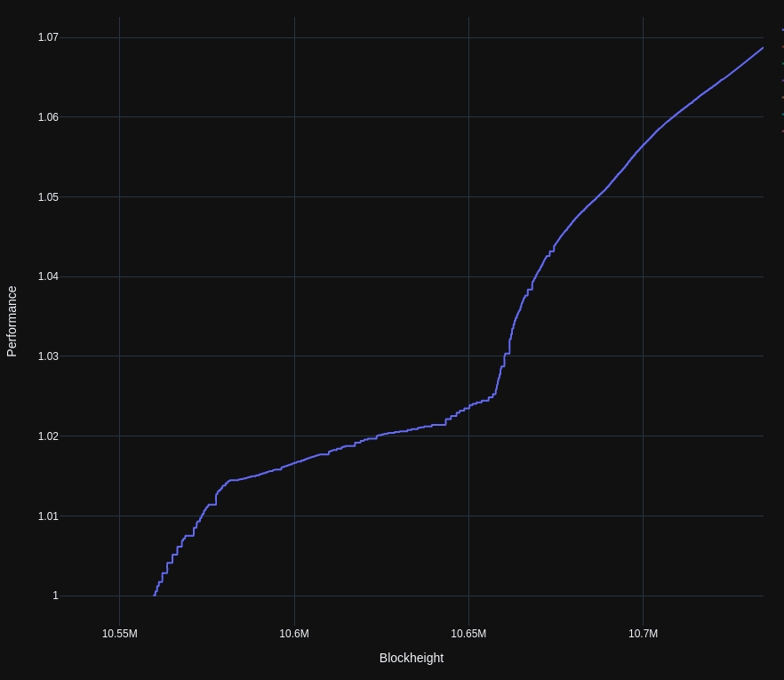
Task: Toggle the red legend trace marker
Action: [x=782, y=46]
